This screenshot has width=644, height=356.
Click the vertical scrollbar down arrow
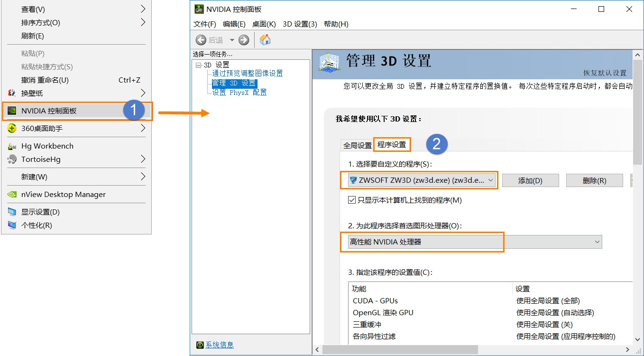638,339
